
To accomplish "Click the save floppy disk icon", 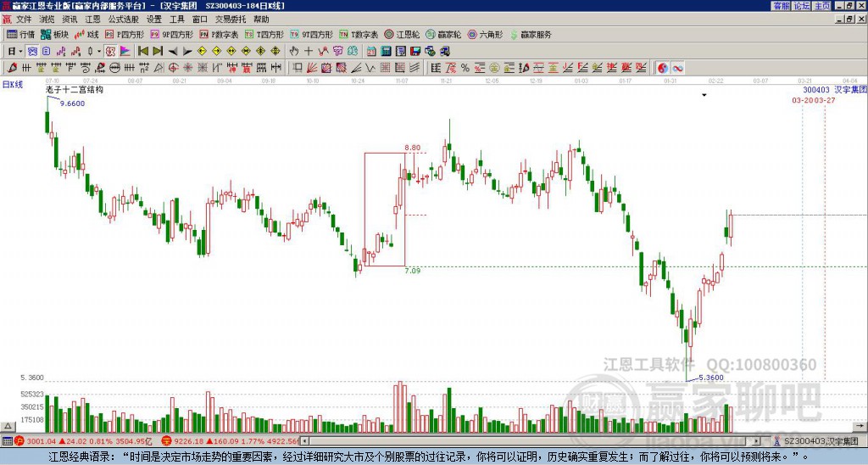I will pyautogui.click(x=415, y=52).
